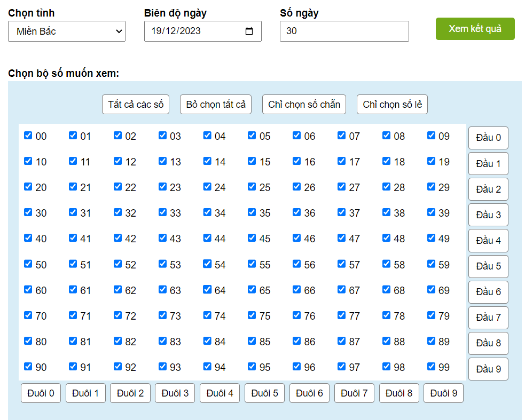The width and height of the screenshot is (525, 420).
Task: Click the Số ngày input field
Action: [x=344, y=31]
